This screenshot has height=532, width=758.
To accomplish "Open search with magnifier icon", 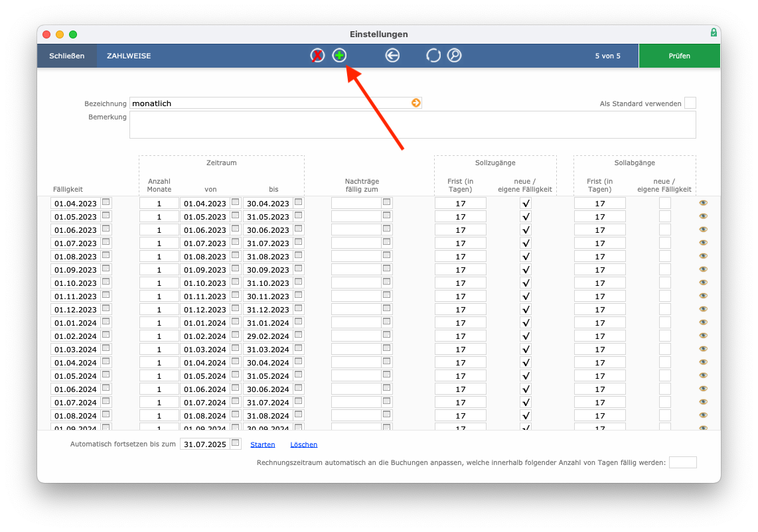I will (x=455, y=56).
